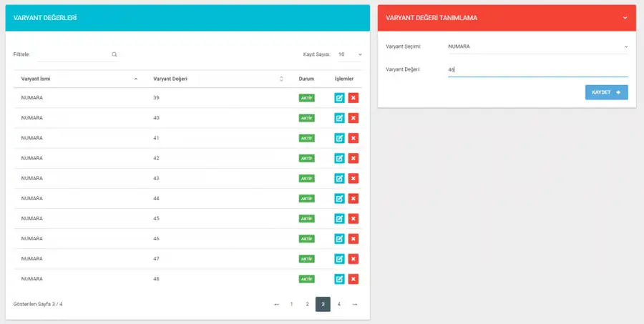
Task: Click AKTİF status badge for value 46
Action: coord(306,239)
